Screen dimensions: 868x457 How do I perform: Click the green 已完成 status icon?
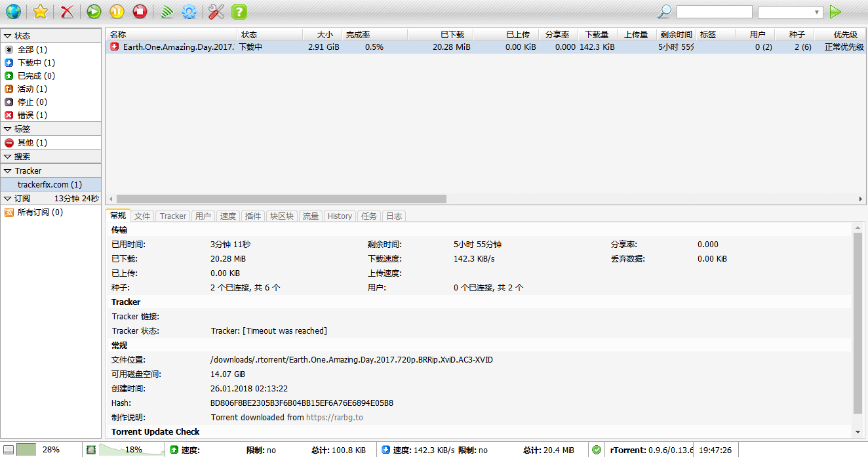tap(9, 75)
